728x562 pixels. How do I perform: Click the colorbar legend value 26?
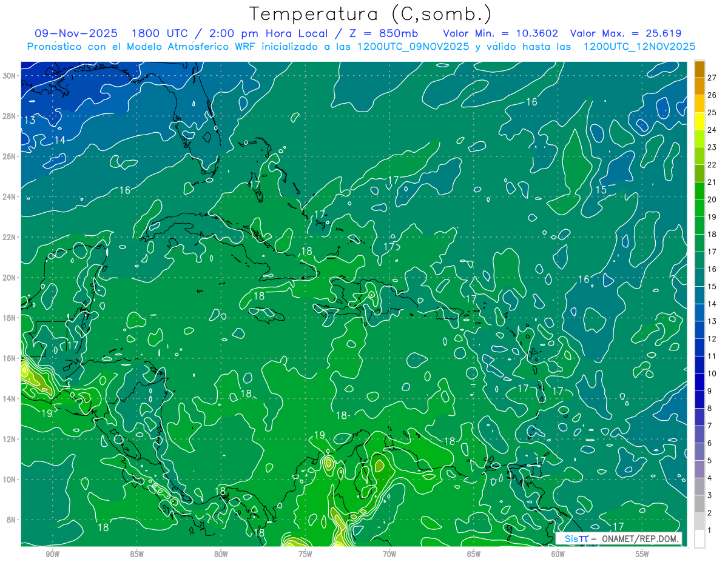click(712, 95)
